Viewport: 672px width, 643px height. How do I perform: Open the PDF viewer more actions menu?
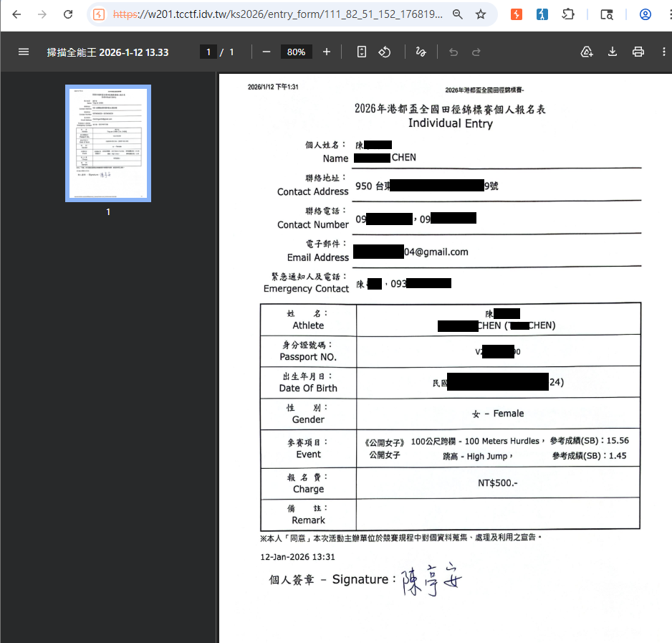(x=664, y=52)
